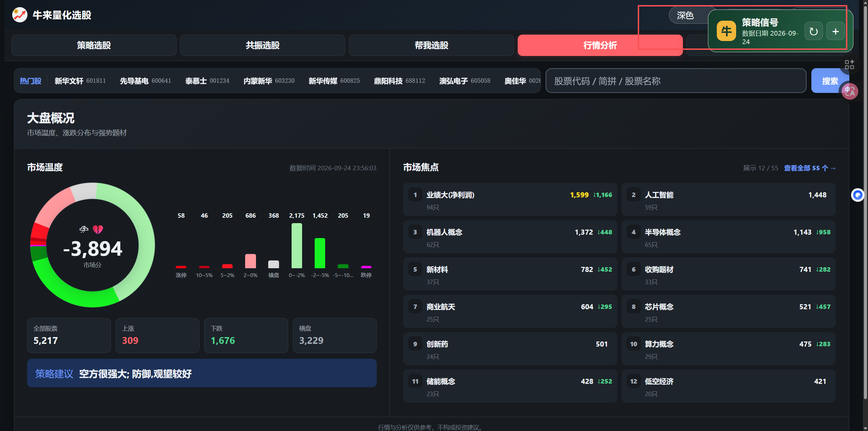Click the -2~-5% bar showing 1,452
The height and width of the screenshot is (431, 868).
point(320,253)
